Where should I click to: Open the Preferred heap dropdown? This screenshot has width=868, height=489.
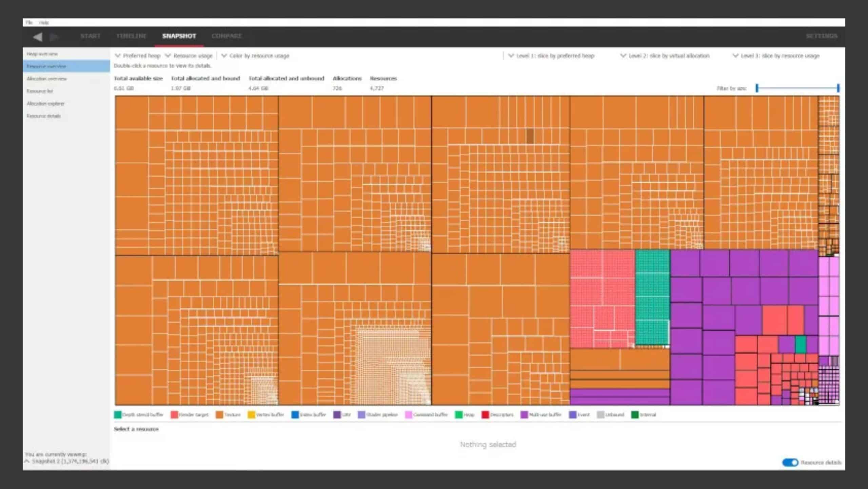click(x=138, y=56)
